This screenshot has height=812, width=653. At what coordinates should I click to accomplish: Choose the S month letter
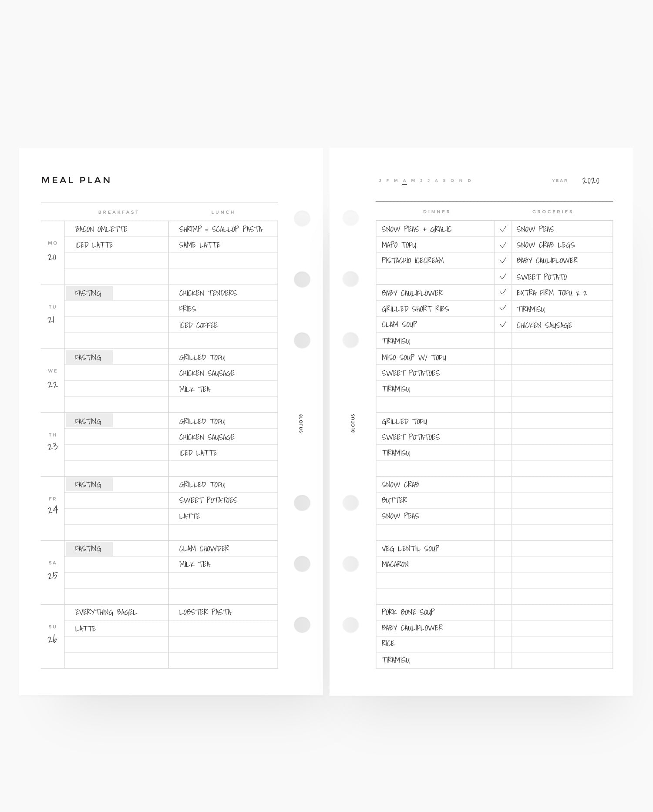coord(444,181)
